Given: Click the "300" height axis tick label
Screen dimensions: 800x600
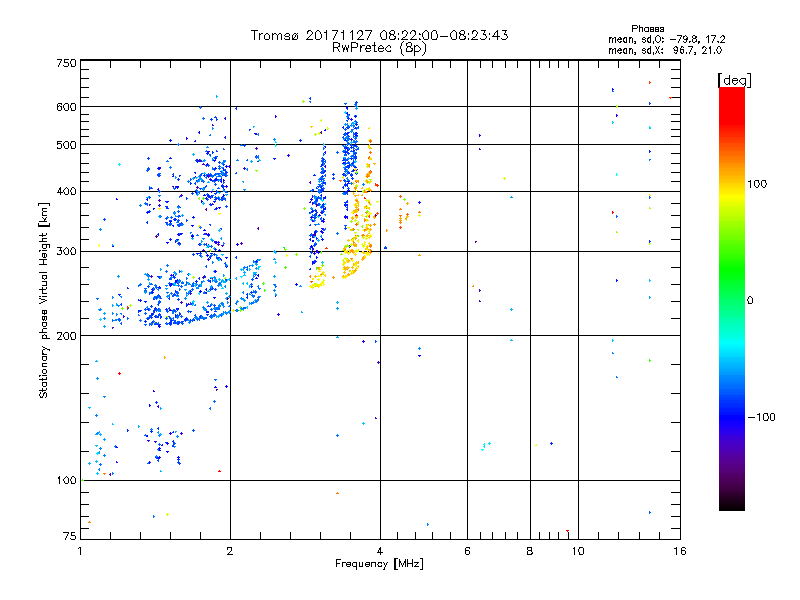Looking at the screenshot, I should (66, 252).
